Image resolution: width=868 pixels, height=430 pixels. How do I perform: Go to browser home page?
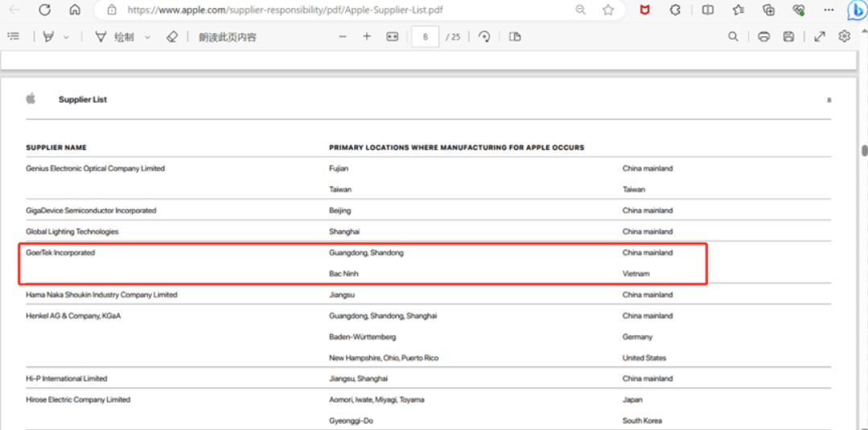click(x=75, y=10)
